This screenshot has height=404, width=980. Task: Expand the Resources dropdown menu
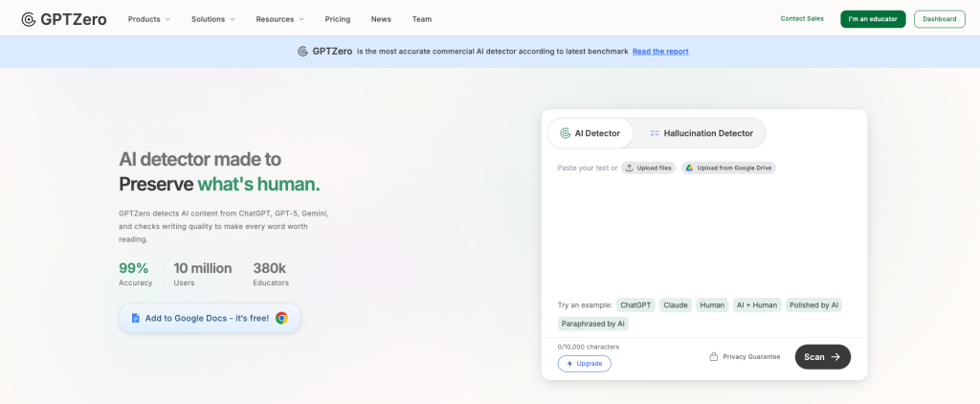(279, 19)
